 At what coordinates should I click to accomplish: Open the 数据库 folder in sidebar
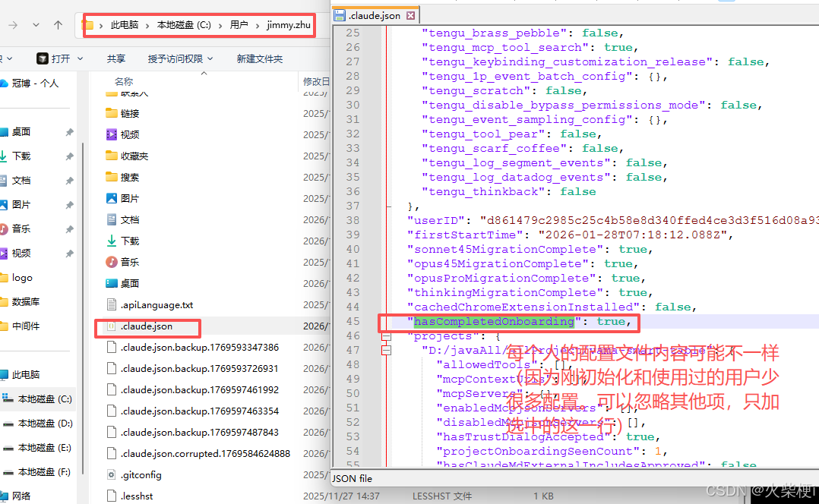26,301
